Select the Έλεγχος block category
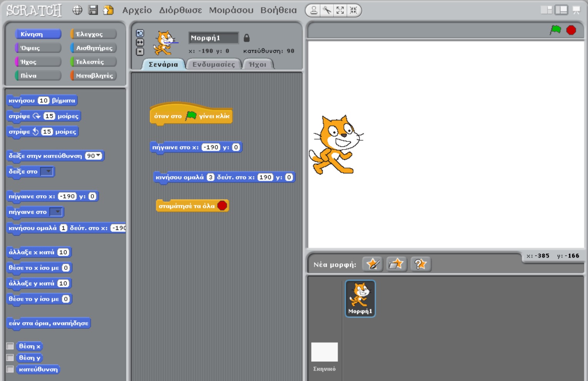This screenshot has width=588, height=381. pos(93,34)
